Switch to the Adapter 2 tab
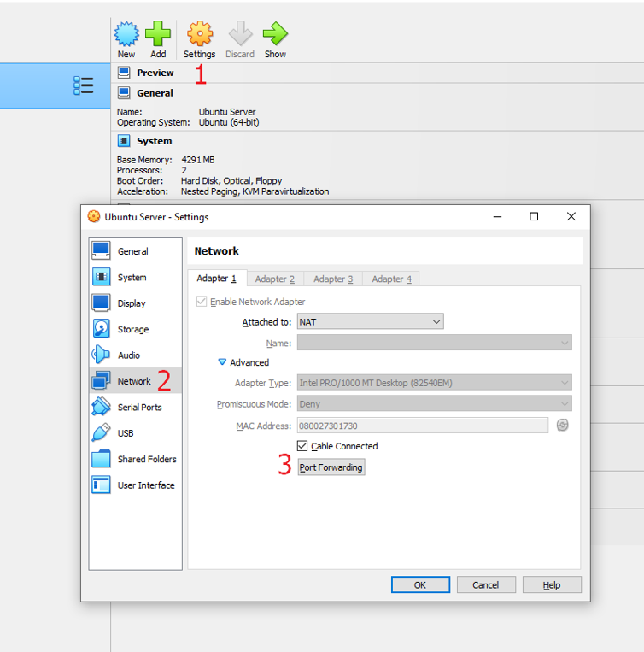Viewport: 644px width, 652px height. (x=275, y=279)
